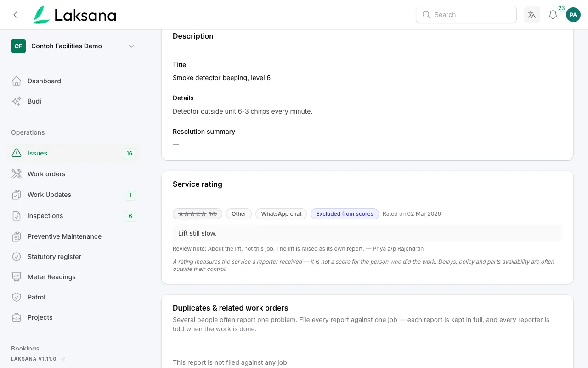This screenshot has height=368, width=588.
Task: Click the Inspections document icon
Action: coord(17,216)
